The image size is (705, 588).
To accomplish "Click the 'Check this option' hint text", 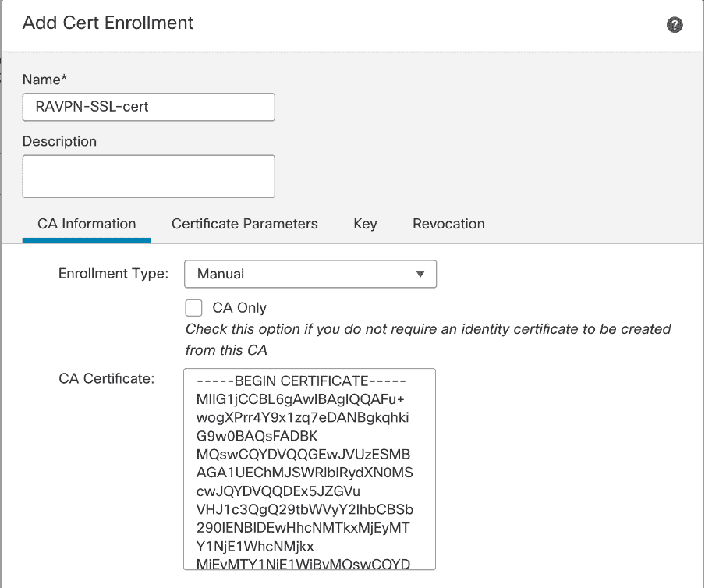I will (428, 339).
